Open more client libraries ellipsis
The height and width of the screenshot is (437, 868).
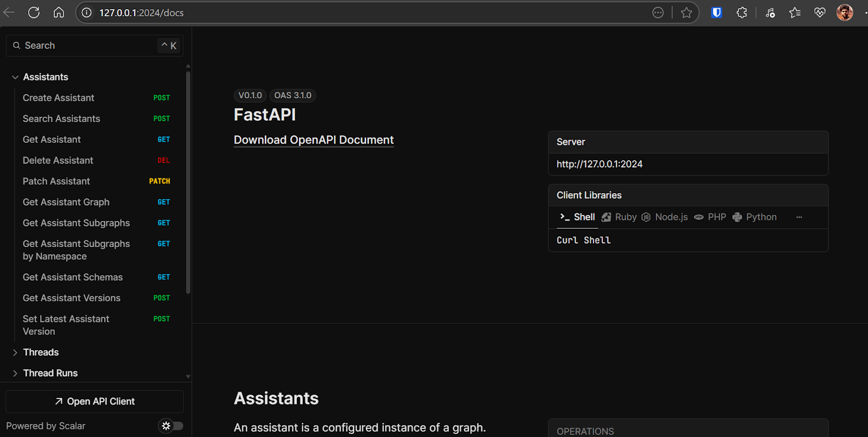[x=799, y=217]
